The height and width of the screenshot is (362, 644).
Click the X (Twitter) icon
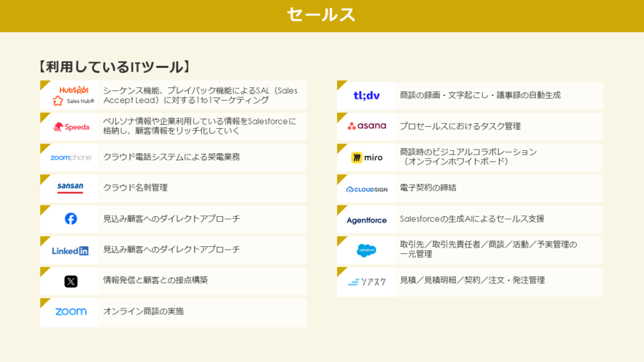[70, 281]
